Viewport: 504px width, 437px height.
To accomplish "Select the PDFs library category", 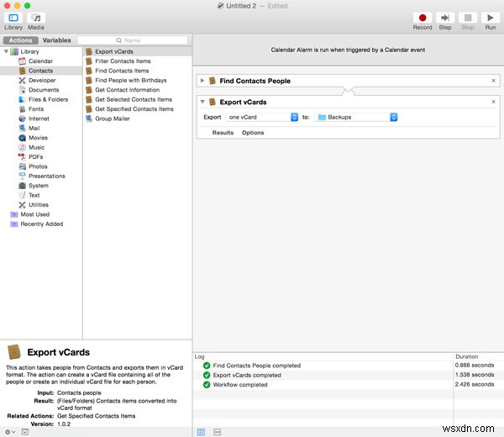I will click(35, 157).
